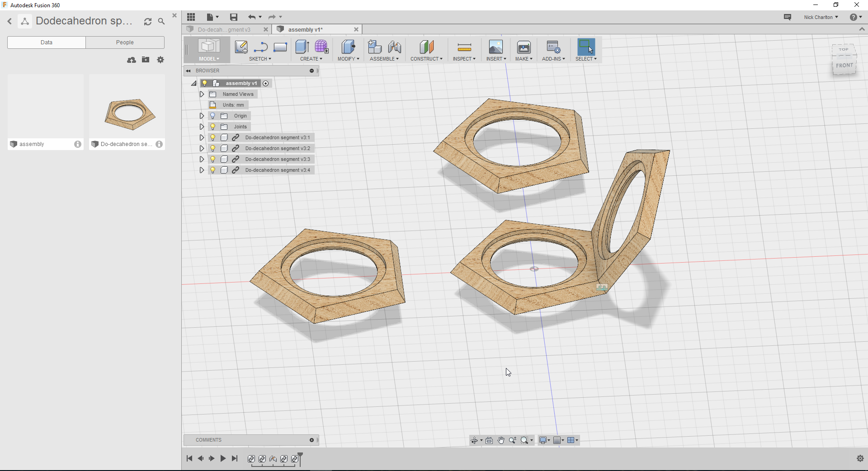Screen dimensions: 868x471
Task: Open the data panel grid icon
Action: [191, 17]
